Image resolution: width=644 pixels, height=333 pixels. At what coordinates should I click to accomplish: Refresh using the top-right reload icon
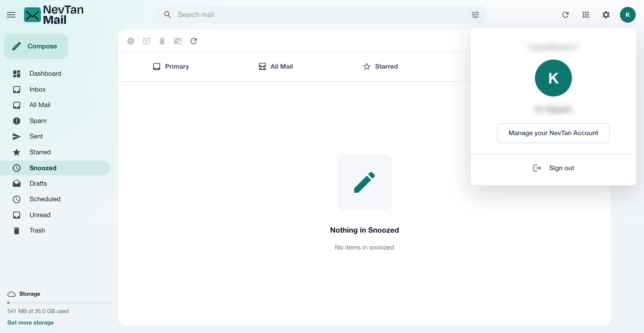pos(565,15)
